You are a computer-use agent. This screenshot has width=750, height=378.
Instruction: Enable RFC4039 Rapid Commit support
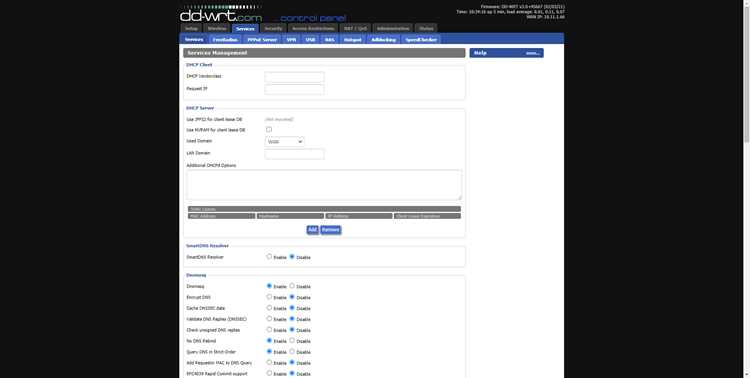pos(269,373)
